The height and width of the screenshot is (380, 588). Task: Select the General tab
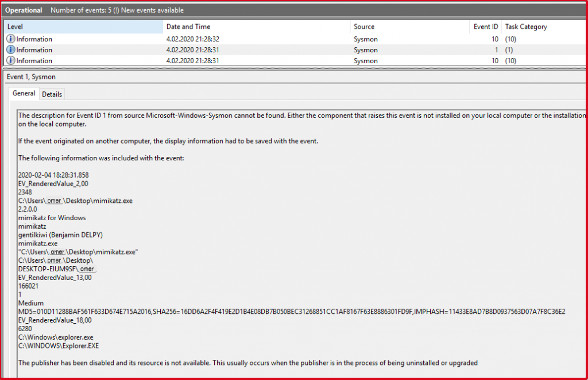(24, 93)
